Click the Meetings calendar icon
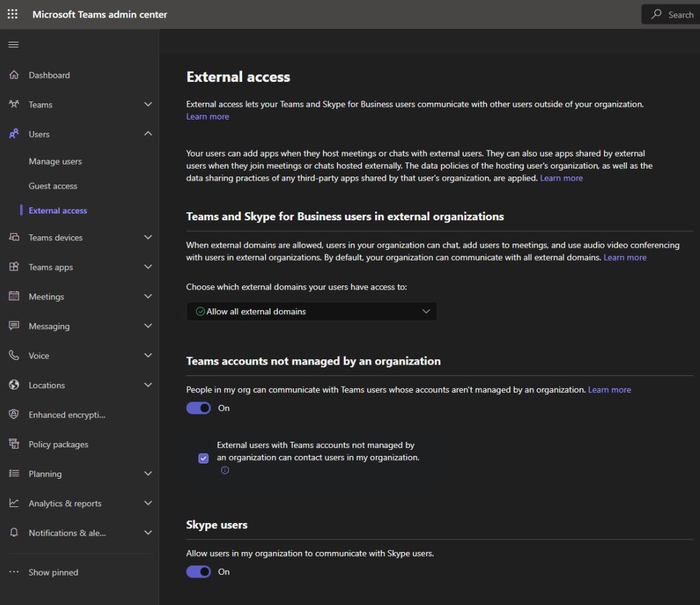700x605 pixels. (x=14, y=296)
